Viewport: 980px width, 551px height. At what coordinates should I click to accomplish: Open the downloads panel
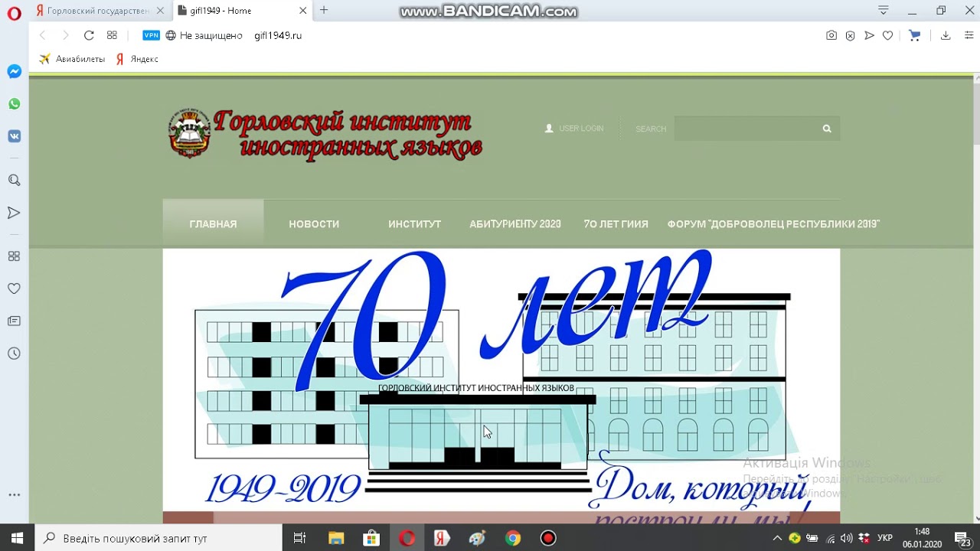tap(946, 35)
